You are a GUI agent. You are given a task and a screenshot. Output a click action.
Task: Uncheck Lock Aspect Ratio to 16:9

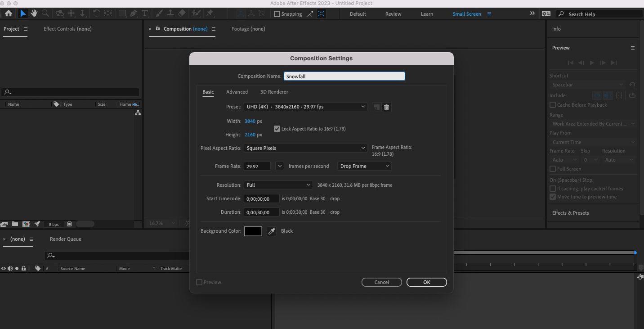[277, 129]
